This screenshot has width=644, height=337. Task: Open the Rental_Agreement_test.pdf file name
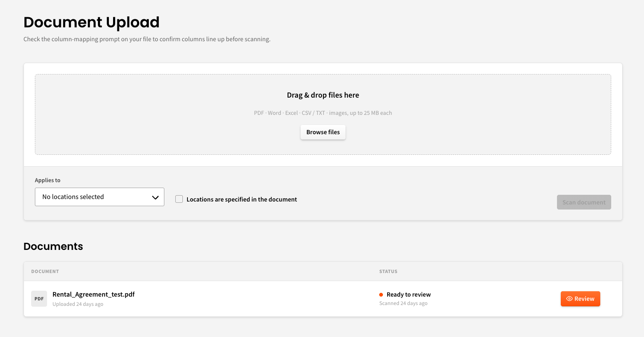(94, 295)
